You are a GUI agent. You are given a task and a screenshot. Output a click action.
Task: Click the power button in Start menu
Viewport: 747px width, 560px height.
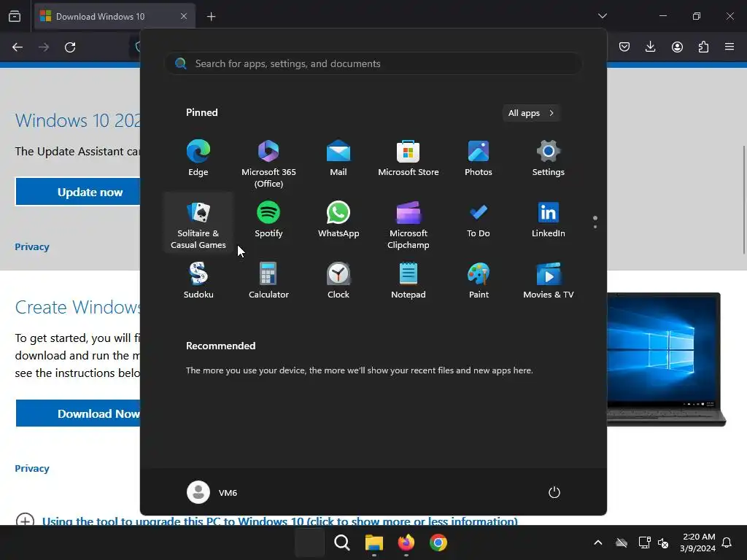coord(554,492)
